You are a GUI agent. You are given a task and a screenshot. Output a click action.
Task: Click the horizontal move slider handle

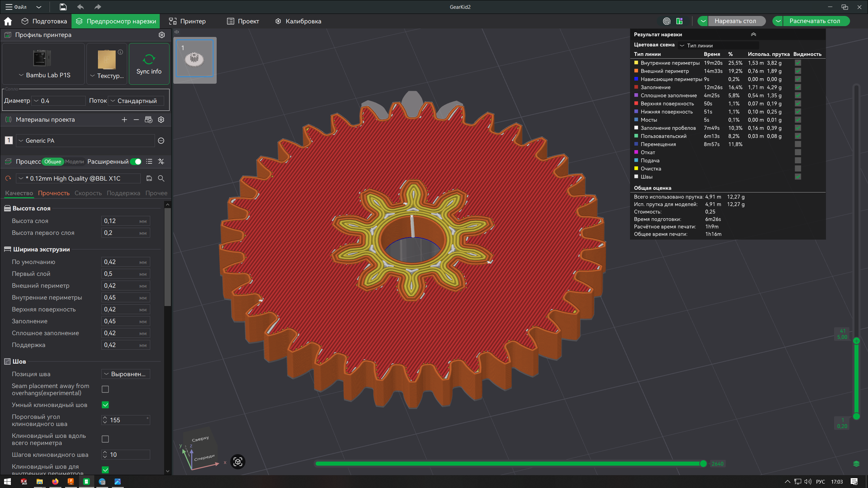point(703,464)
